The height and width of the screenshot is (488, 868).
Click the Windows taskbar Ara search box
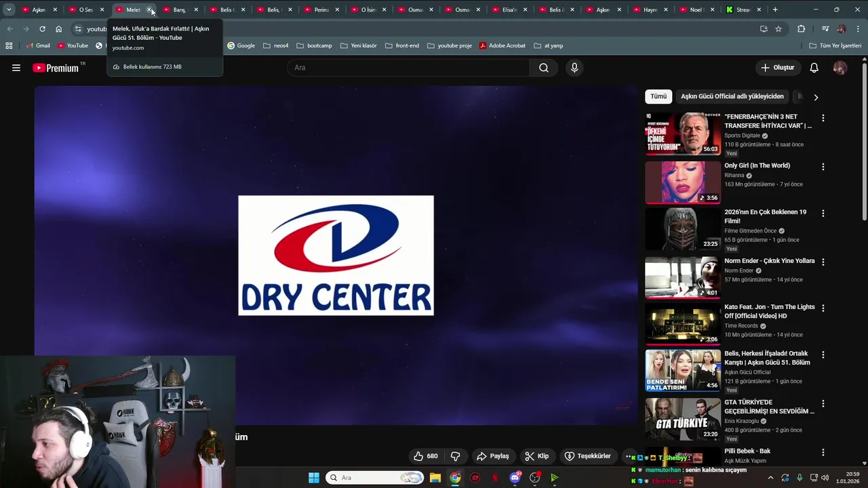374,478
